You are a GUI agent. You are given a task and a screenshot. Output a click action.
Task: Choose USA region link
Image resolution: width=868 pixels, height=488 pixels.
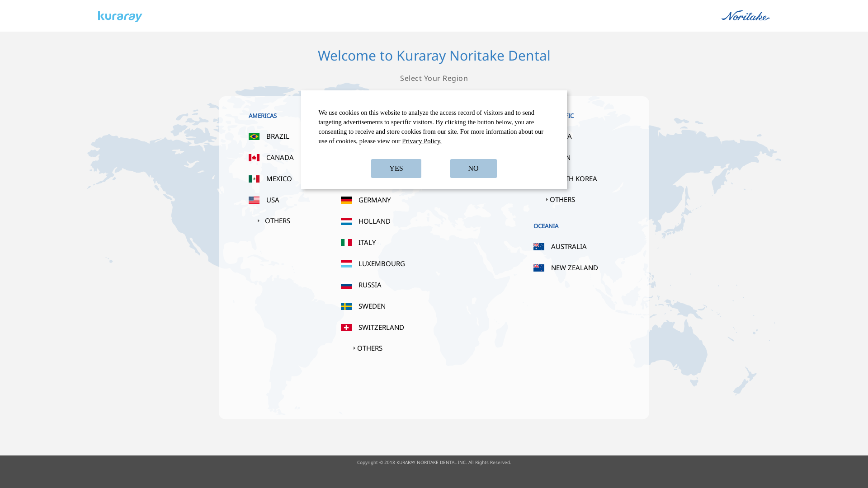pyautogui.click(x=273, y=200)
